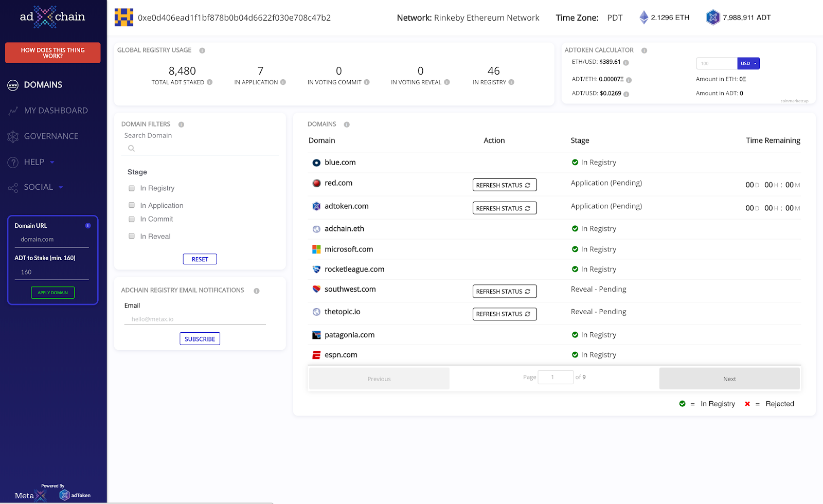Open the USD currency dropdown
The width and height of the screenshot is (823, 504).
pos(748,63)
